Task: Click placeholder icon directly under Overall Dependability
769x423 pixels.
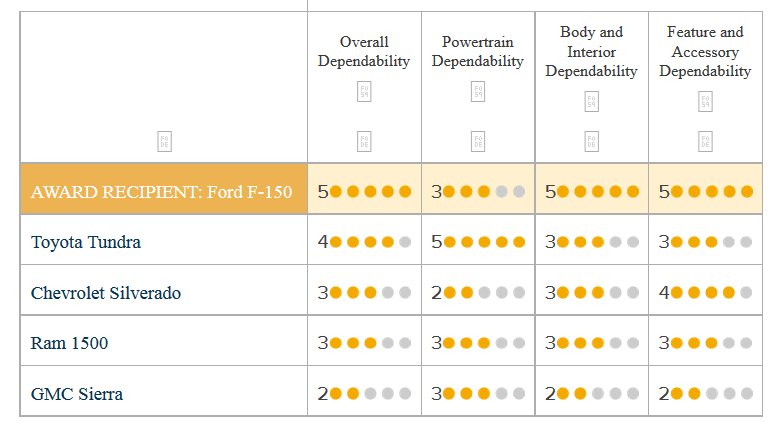Action: [x=364, y=92]
